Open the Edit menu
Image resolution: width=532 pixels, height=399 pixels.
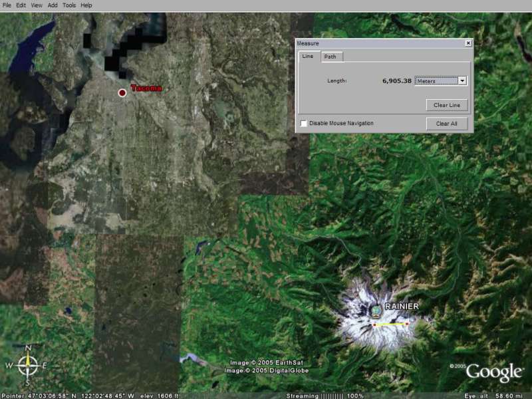pyautogui.click(x=21, y=5)
